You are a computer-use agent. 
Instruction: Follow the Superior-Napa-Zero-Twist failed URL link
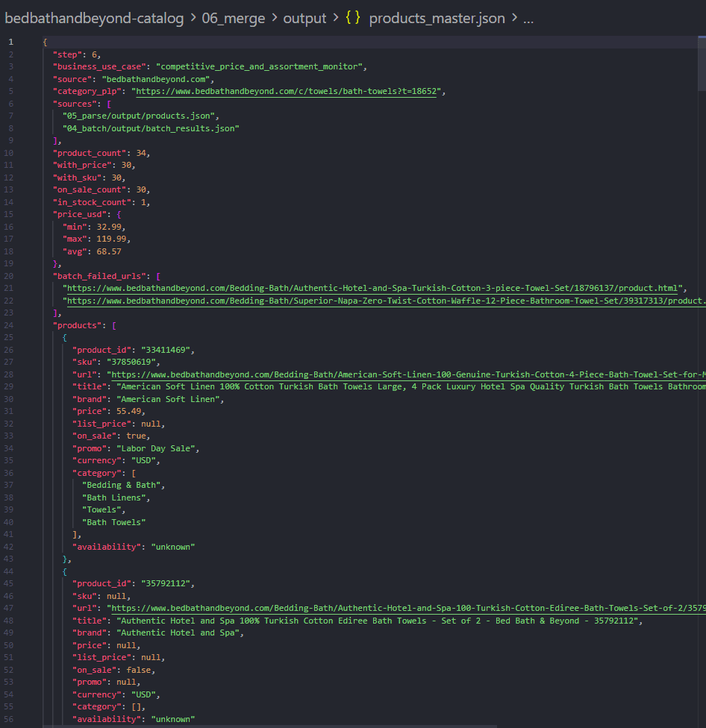[x=387, y=301]
